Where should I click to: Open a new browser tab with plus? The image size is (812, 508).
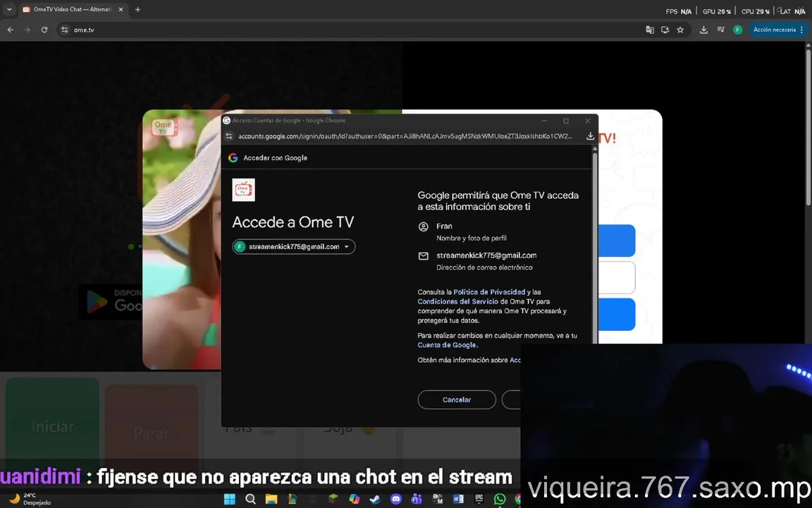(137, 9)
